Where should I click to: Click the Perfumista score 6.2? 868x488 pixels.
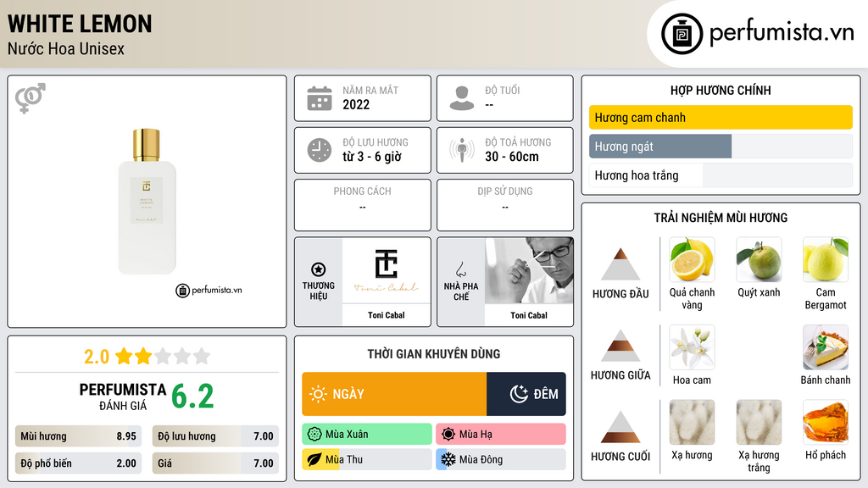tap(192, 396)
